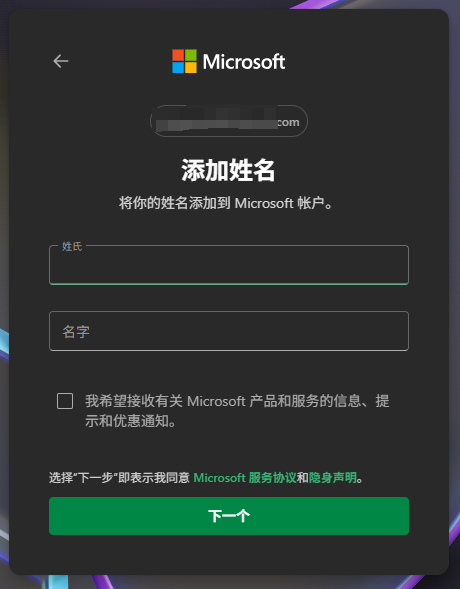Open the 隐身声明 privacy link
The image size is (460, 589).
click(333, 478)
